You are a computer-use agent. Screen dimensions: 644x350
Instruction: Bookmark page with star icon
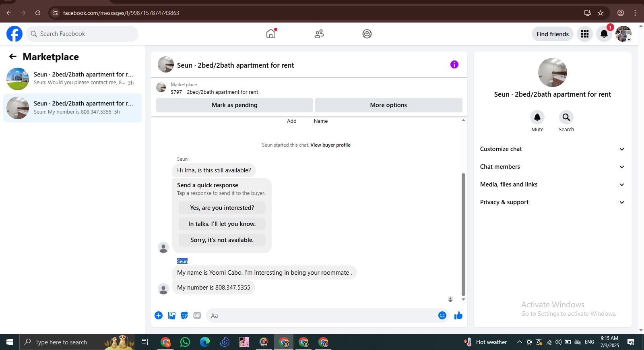coord(601,13)
